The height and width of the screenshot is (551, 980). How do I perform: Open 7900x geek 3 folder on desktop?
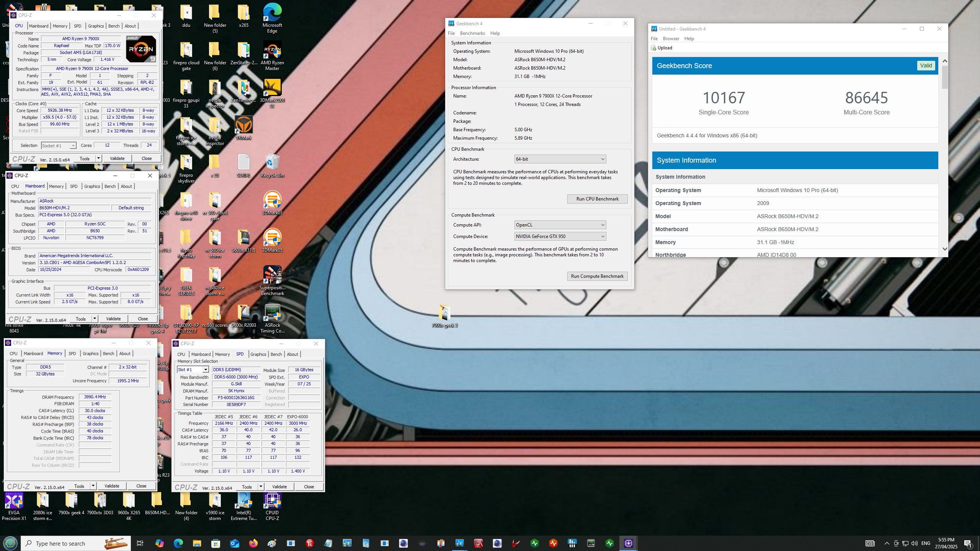click(x=444, y=315)
